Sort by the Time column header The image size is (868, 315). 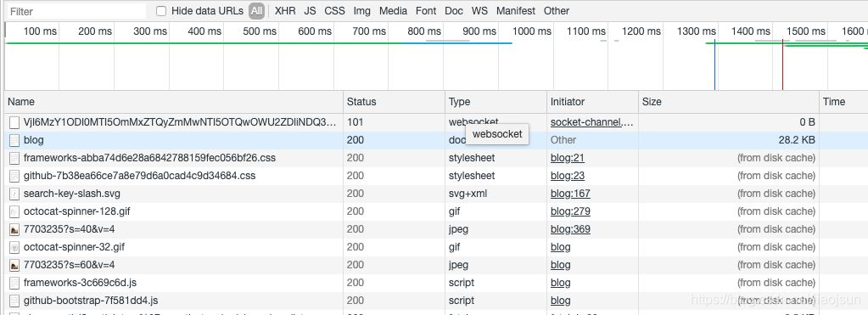pos(843,102)
